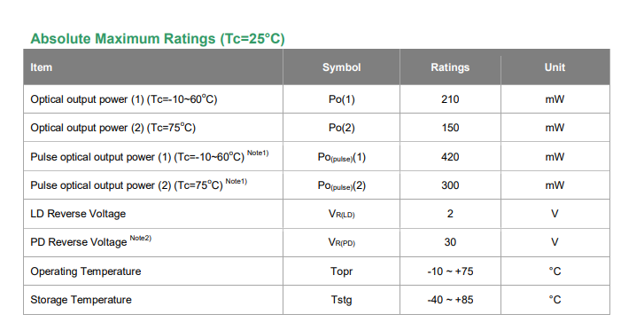Select the Unit column header

tap(555, 67)
